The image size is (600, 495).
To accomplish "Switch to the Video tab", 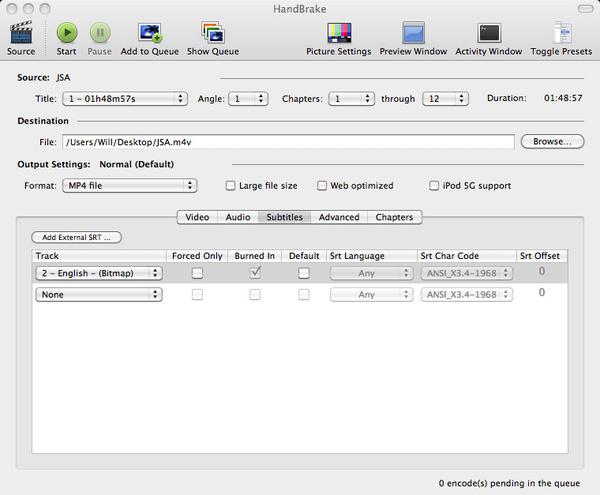I will [197, 217].
